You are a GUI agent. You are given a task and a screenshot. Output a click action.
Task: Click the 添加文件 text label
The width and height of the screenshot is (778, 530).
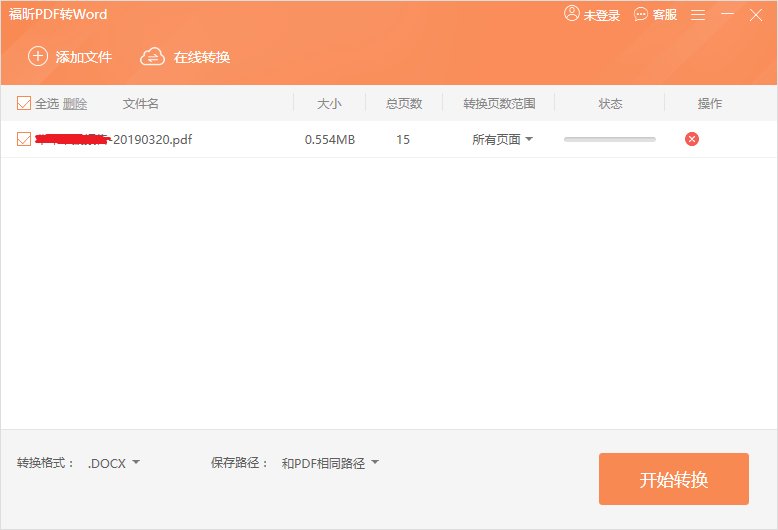tap(84, 57)
